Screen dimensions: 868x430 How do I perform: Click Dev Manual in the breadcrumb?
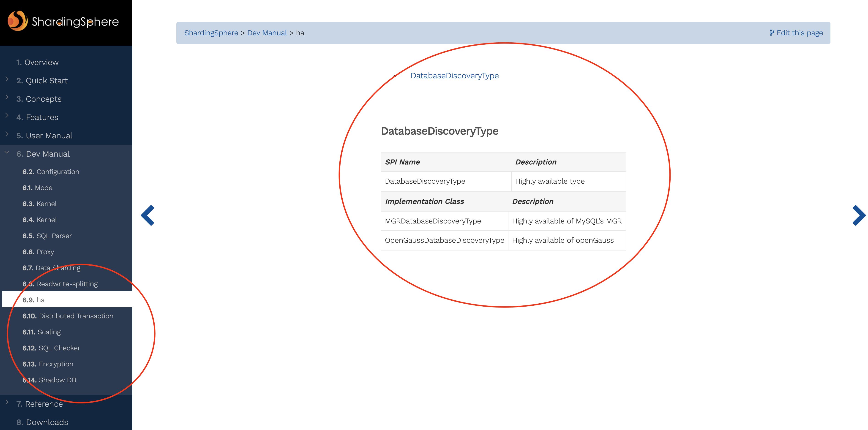267,33
